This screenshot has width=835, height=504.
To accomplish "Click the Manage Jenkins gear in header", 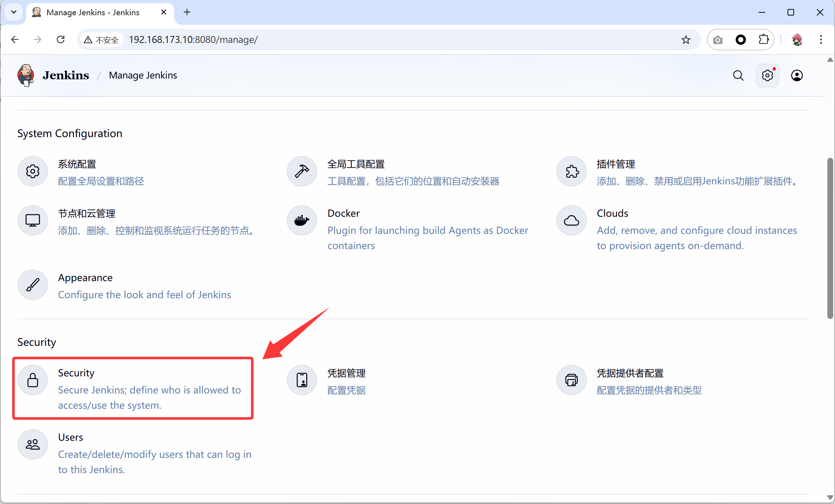I will (767, 76).
